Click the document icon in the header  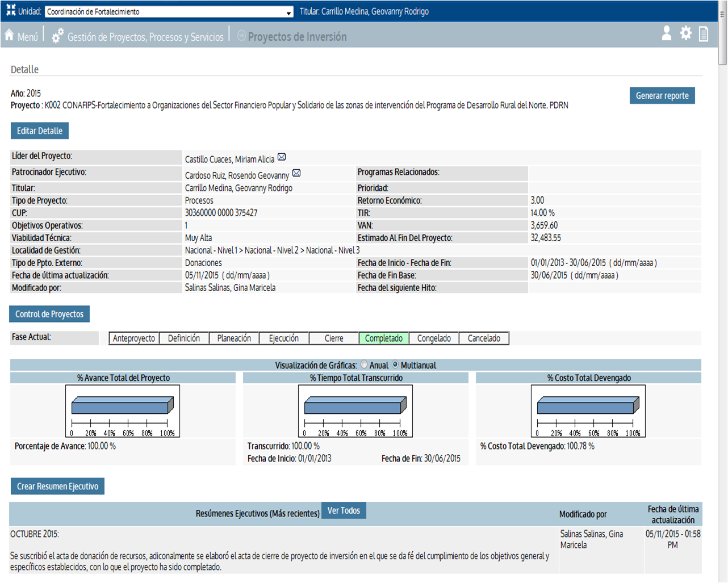click(704, 34)
